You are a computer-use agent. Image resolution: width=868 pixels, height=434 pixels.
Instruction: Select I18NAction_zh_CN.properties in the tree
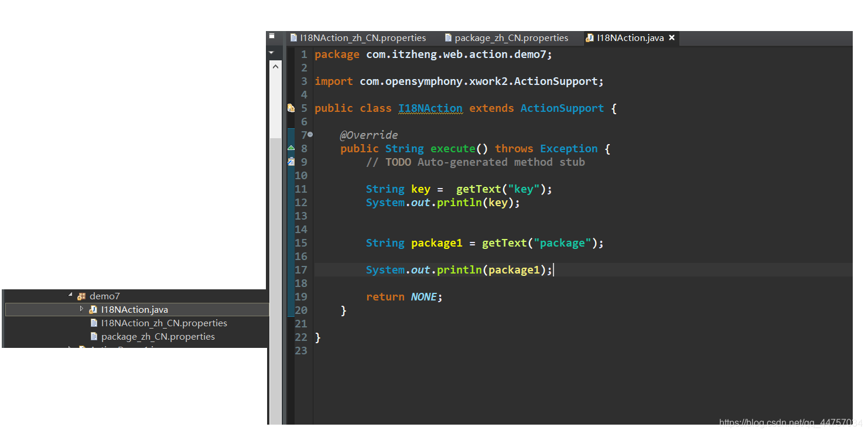[x=164, y=323]
